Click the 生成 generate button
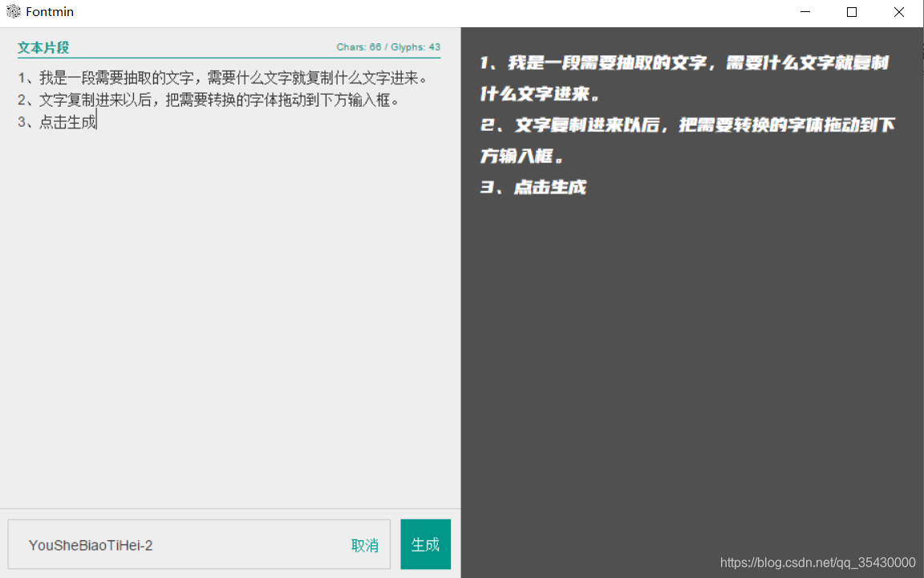 425,543
